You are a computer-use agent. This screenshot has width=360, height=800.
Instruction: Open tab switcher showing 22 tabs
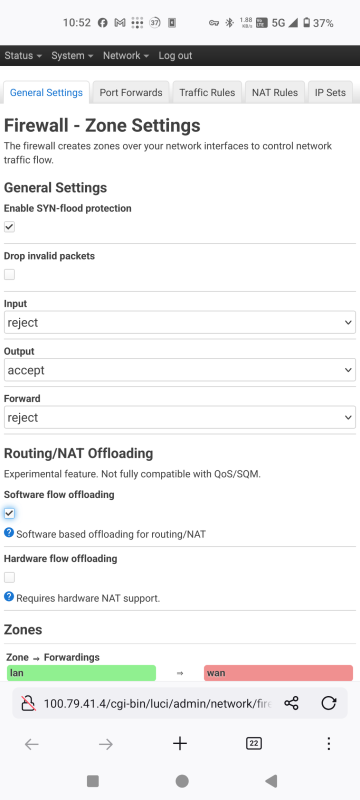(x=253, y=744)
